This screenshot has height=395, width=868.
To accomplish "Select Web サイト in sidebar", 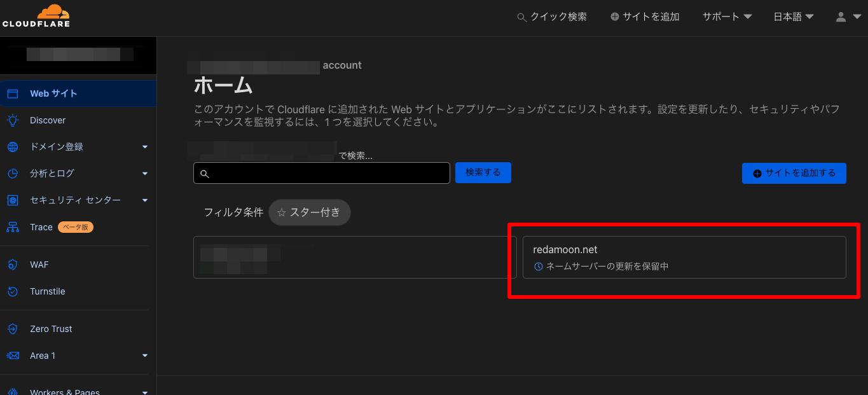I will [x=78, y=94].
